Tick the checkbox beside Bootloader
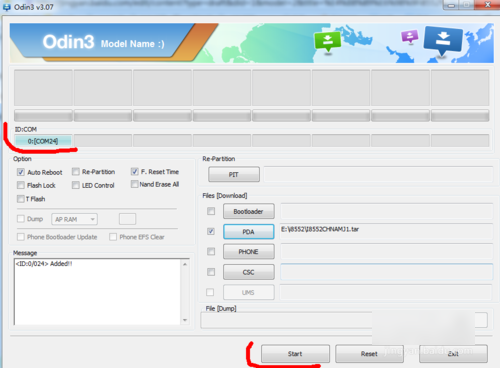Image resolution: width=500 pixels, height=368 pixels. (x=211, y=211)
